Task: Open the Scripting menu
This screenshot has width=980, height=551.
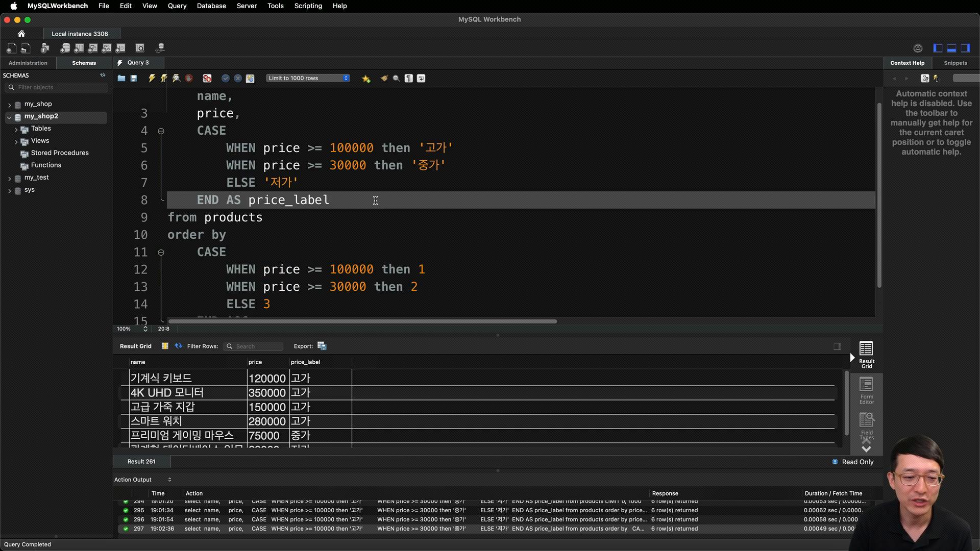Action: coord(308,6)
